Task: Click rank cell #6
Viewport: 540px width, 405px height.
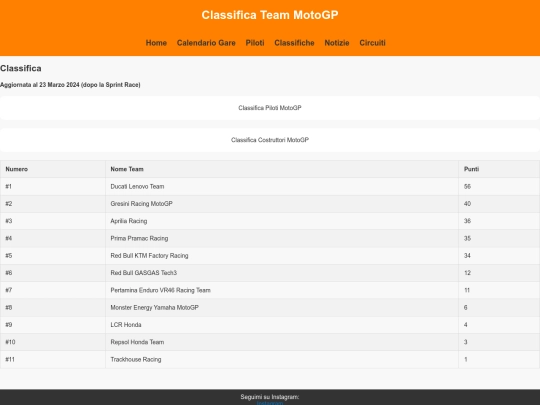Action: (53, 273)
